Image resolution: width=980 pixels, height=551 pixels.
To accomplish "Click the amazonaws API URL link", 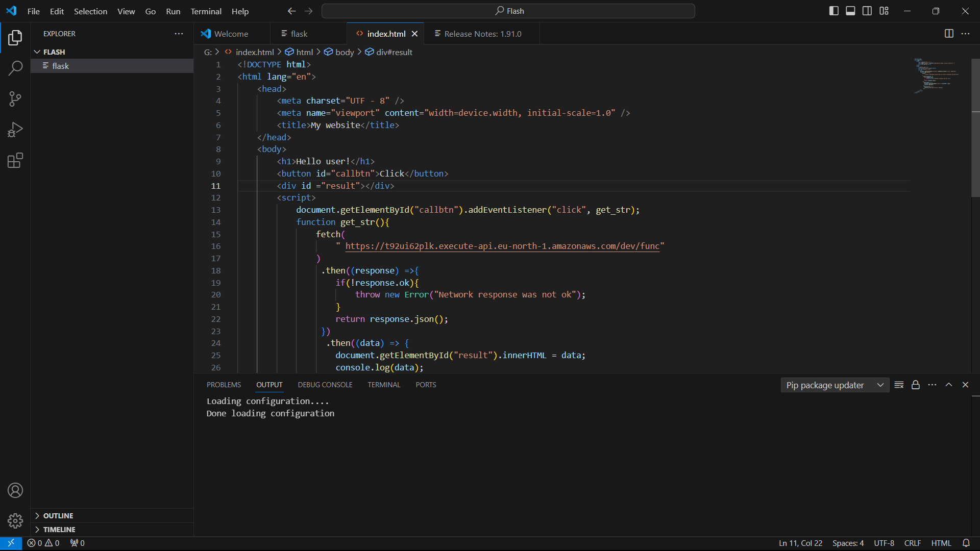I will point(502,246).
